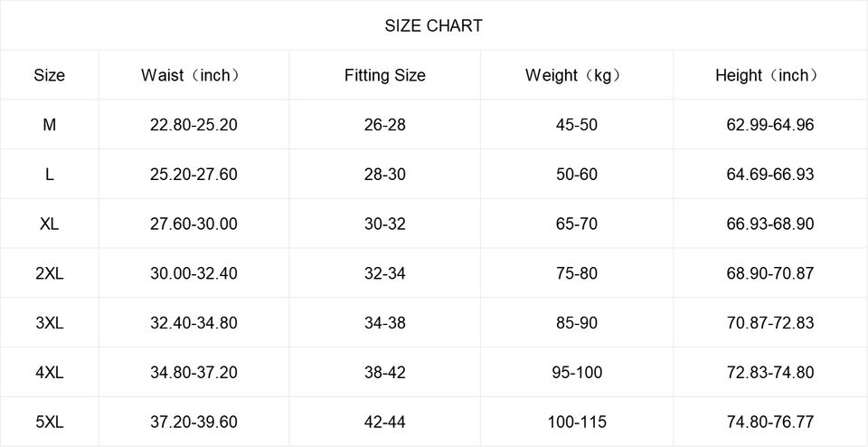Click the 2XL size row label
This screenshot has width=868, height=447.
[x=49, y=273]
